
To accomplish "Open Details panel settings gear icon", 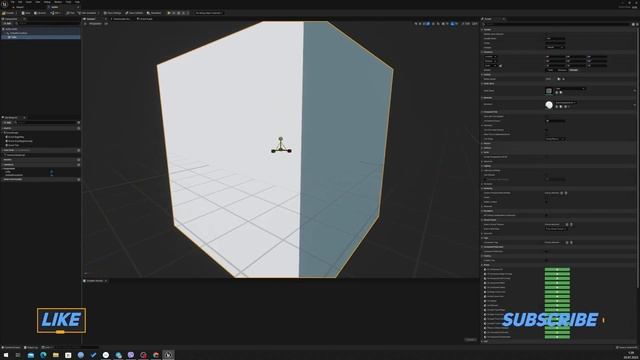I will (637, 24).
